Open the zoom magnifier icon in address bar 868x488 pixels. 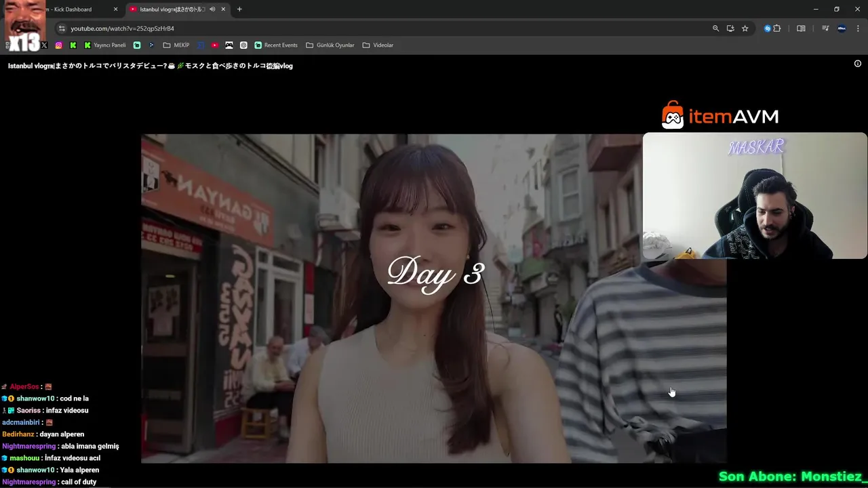point(715,28)
